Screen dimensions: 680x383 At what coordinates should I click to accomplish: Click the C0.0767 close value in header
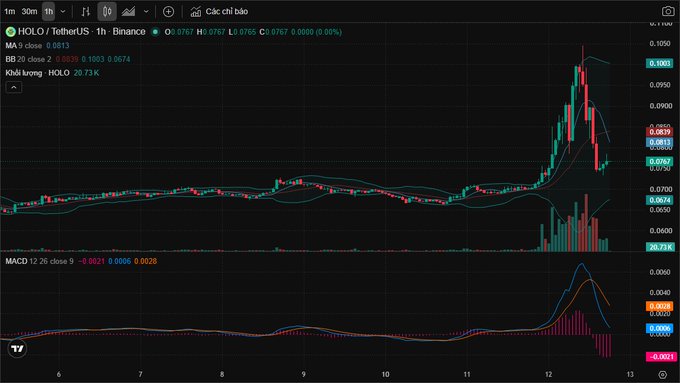[274, 32]
